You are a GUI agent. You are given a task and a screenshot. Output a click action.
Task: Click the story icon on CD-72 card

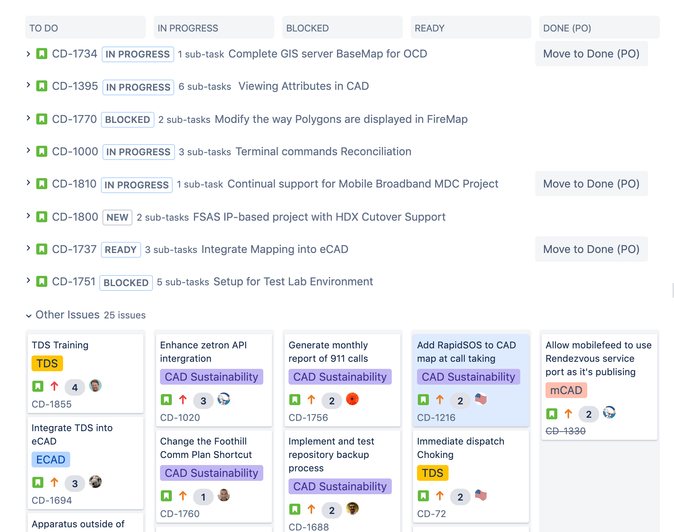tap(423, 496)
